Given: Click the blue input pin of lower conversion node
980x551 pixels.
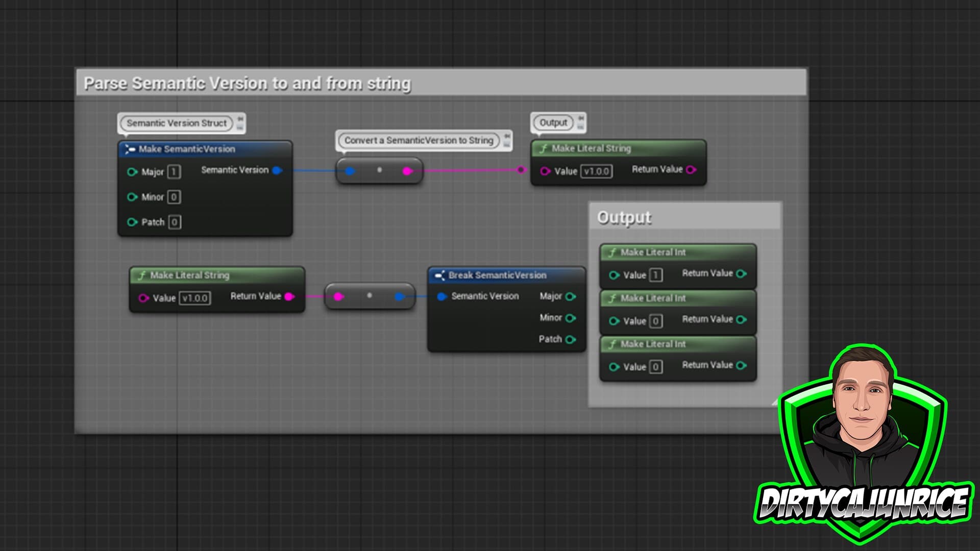Looking at the screenshot, I should pyautogui.click(x=400, y=296).
